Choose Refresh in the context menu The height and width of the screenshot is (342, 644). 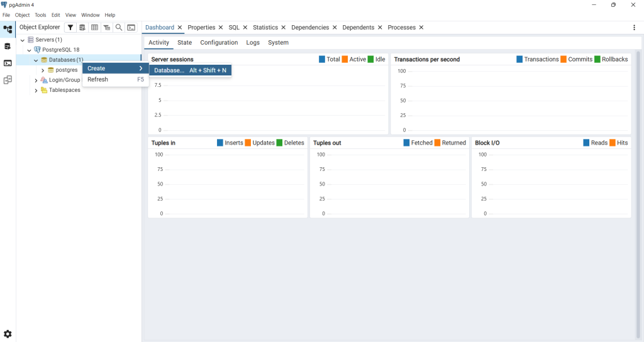(x=116, y=79)
